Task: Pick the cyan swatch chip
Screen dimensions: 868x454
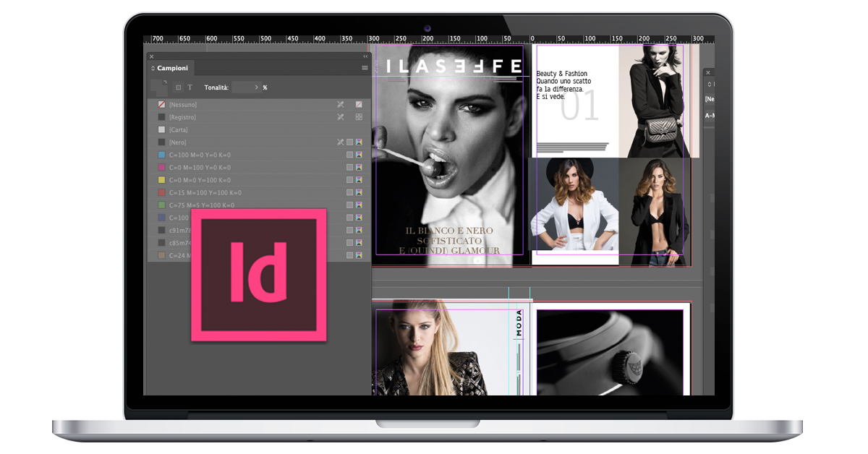Action: (x=162, y=155)
